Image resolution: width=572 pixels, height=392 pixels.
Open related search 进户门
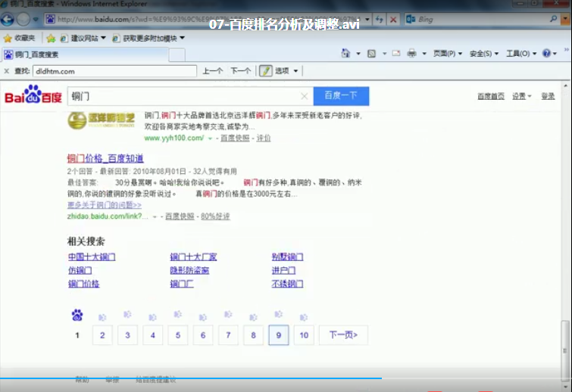click(283, 270)
